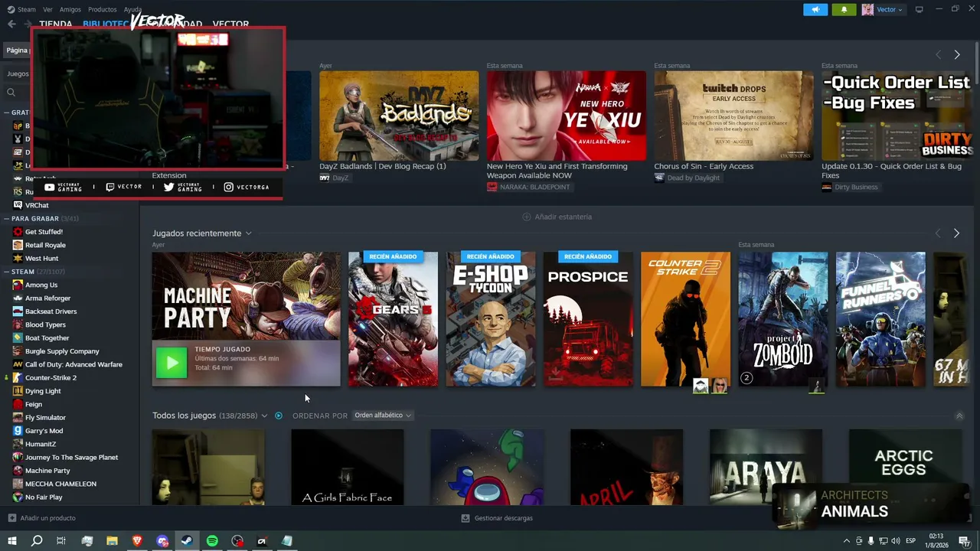This screenshot has width=980, height=551.
Task: Open Steam announcements megaphone icon
Action: click(815, 9)
